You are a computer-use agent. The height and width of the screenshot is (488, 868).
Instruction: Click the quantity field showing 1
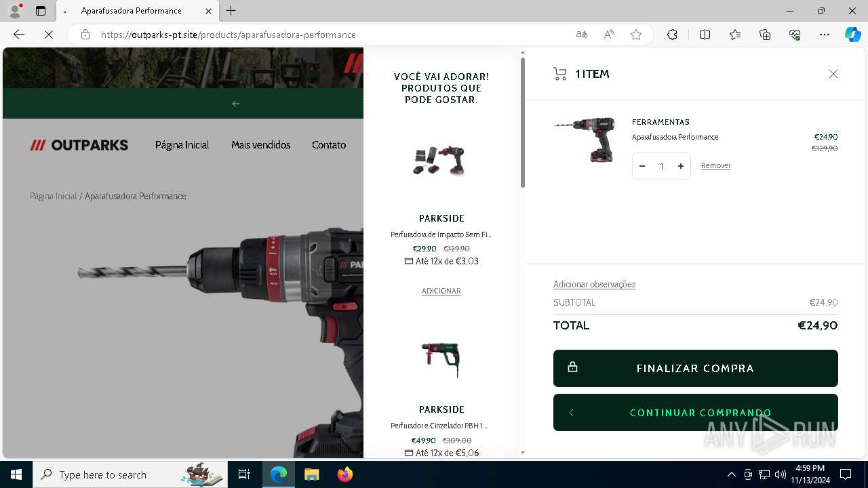pyautogui.click(x=661, y=166)
